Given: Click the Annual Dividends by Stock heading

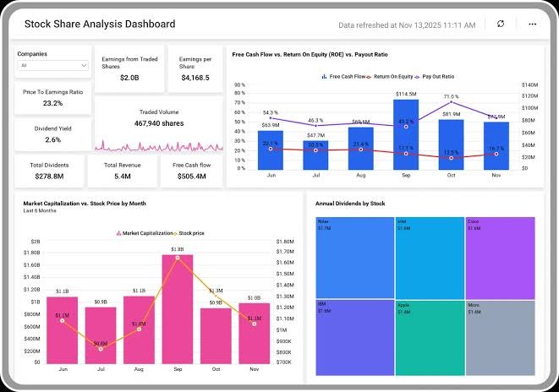Looking at the screenshot, I should click(350, 204).
